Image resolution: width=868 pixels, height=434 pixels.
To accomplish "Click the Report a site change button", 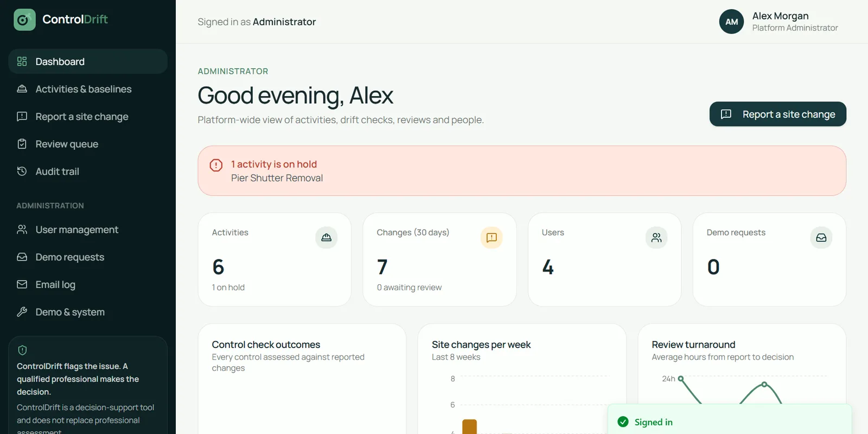I will pyautogui.click(x=778, y=114).
